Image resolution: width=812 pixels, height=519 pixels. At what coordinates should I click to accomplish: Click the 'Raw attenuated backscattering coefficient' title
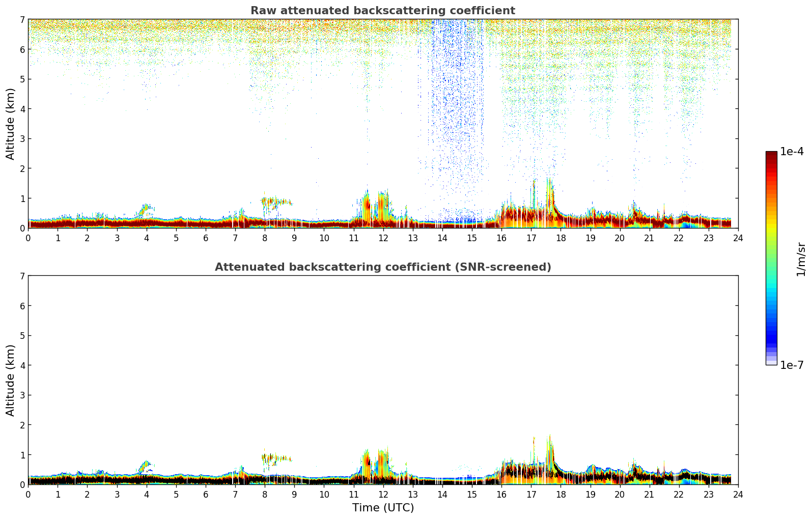[x=382, y=11]
